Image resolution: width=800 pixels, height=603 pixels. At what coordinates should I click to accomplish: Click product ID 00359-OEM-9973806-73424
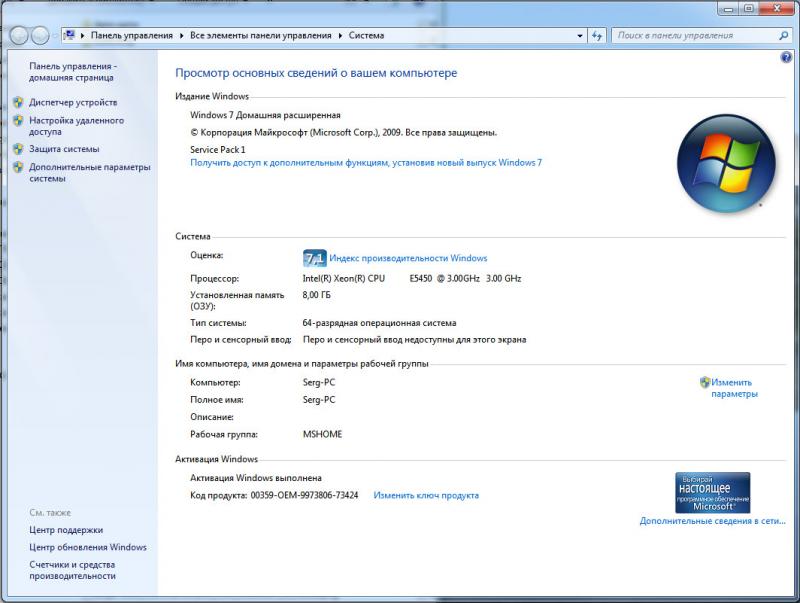pyautogui.click(x=304, y=495)
